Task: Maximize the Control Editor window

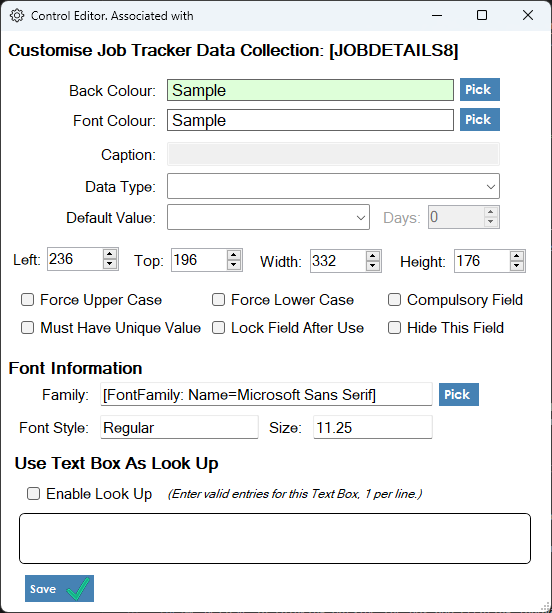Action: click(482, 16)
